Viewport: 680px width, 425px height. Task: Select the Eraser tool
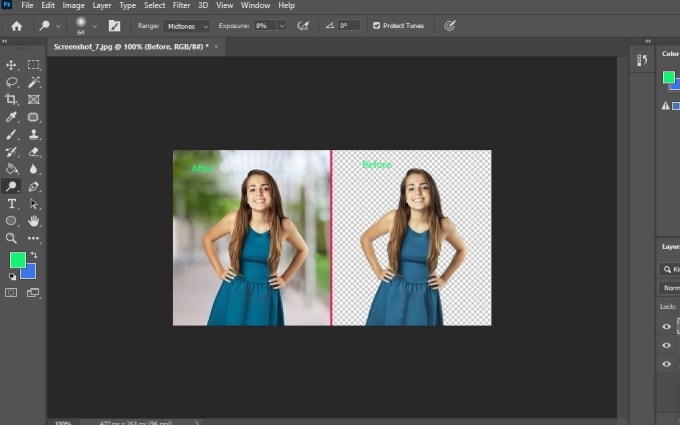click(33, 152)
